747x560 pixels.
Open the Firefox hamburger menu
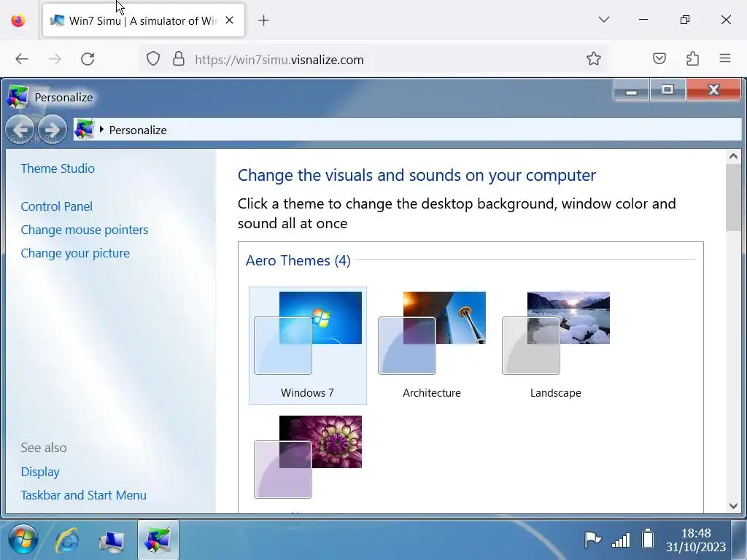pyautogui.click(x=725, y=58)
